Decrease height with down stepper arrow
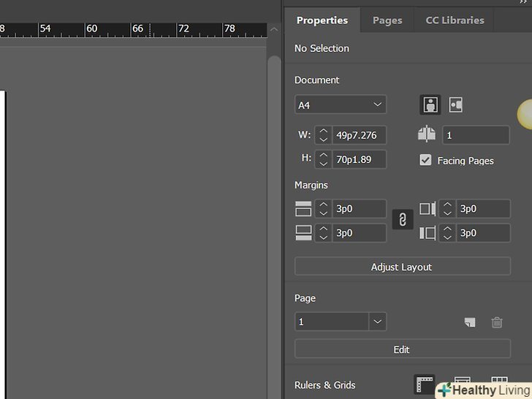532x399 pixels. point(323,164)
